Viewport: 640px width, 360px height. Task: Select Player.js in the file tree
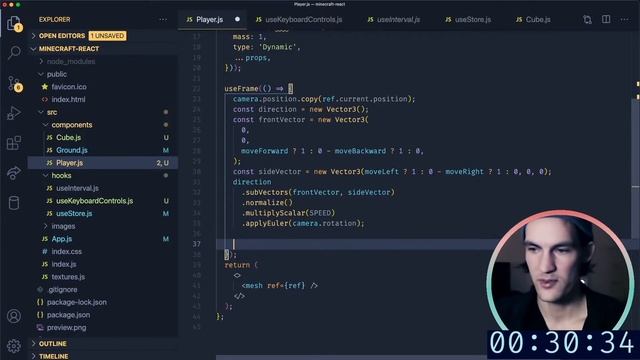103,162
